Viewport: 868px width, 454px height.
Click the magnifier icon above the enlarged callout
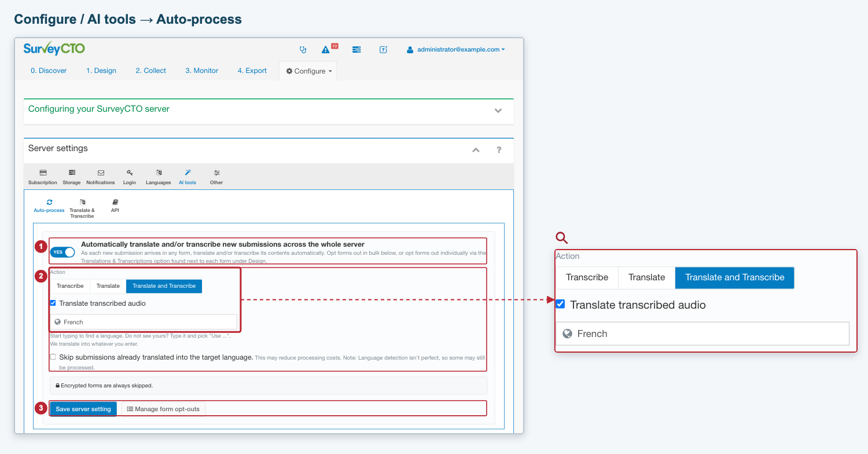coord(561,237)
